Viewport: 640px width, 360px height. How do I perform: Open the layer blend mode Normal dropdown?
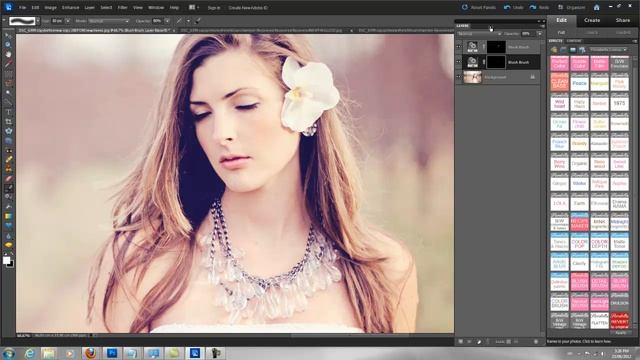pos(480,34)
